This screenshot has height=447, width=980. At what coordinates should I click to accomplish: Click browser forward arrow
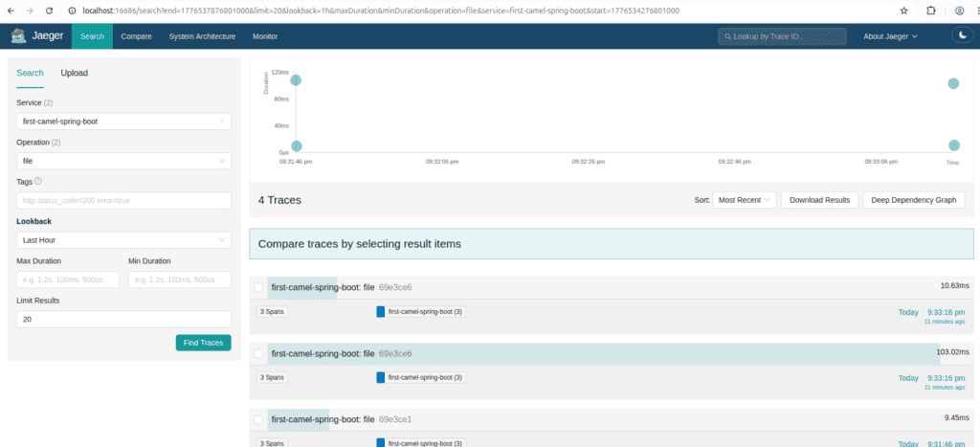tap(30, 11)
